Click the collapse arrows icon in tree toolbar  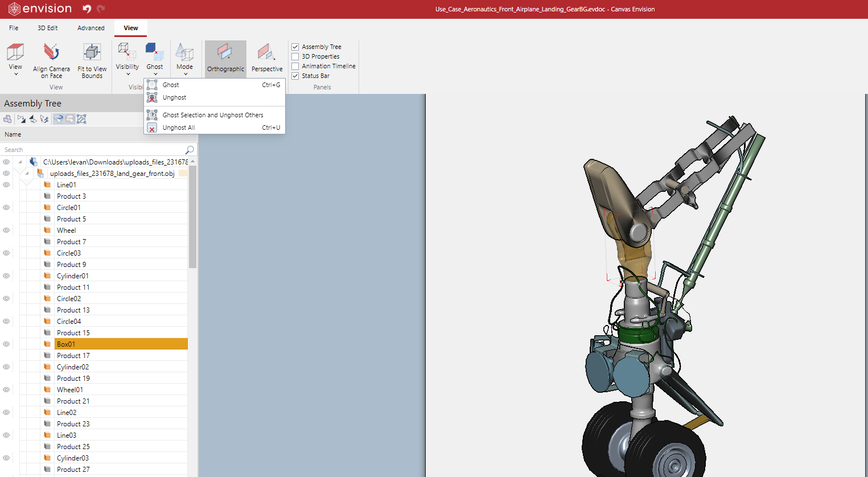(x=33, y=119)
